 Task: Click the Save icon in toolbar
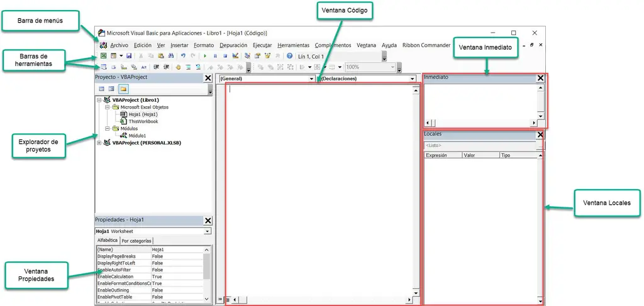coord(129,56)
